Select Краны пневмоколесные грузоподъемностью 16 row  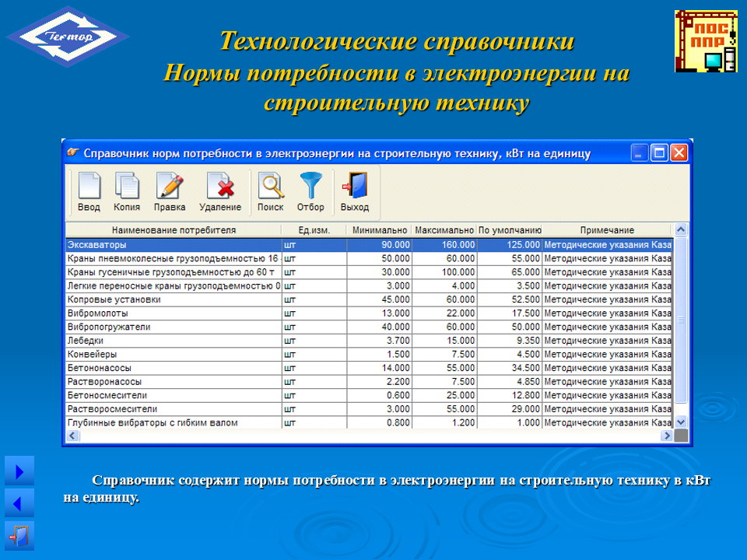[x=369, y=258]
